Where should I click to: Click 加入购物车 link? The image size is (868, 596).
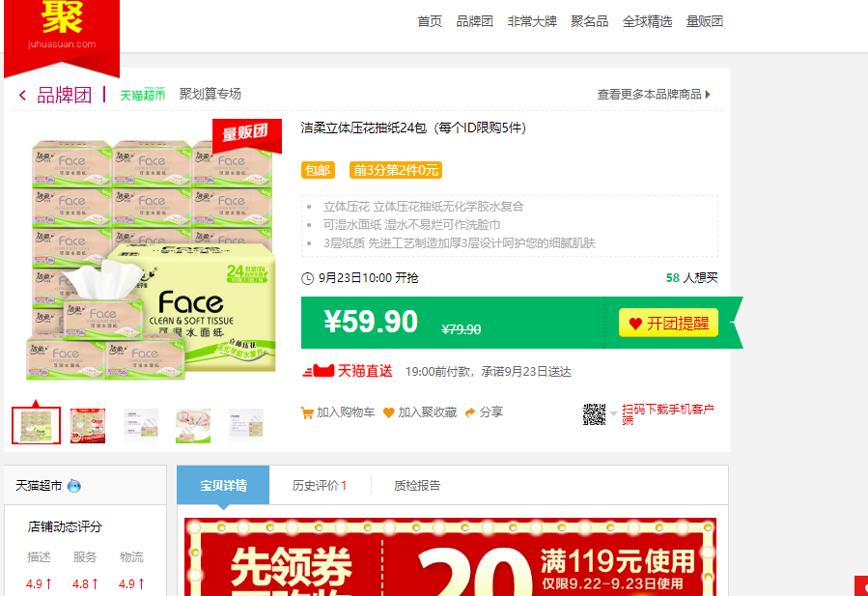(345, 412)
